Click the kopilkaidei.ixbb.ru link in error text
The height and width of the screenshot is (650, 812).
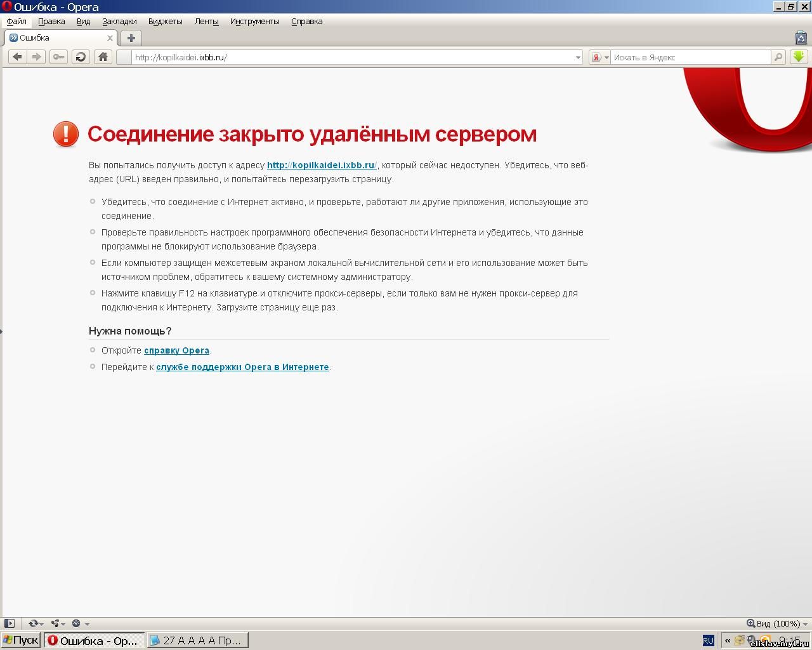[322, 165]
